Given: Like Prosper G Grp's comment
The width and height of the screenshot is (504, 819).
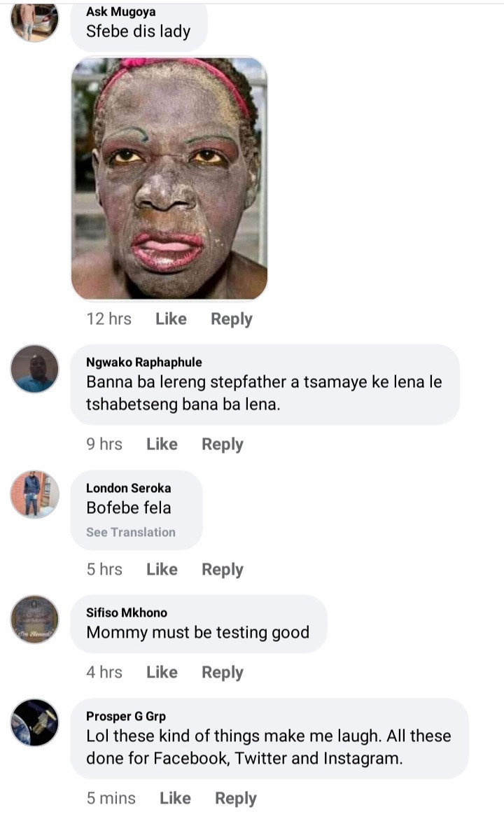Looking at the screenshot, I should (x=175, y=798).
